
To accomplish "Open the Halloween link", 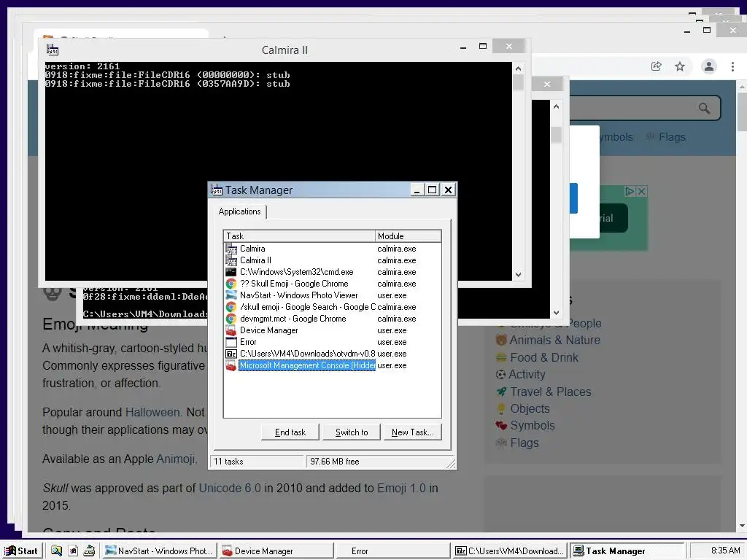I will tap(152, 412).
